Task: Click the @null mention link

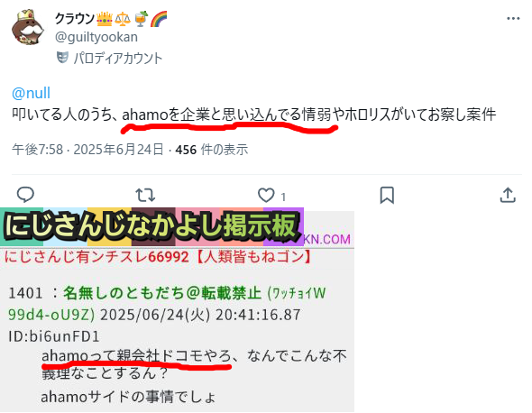Action: click(31, 93)
